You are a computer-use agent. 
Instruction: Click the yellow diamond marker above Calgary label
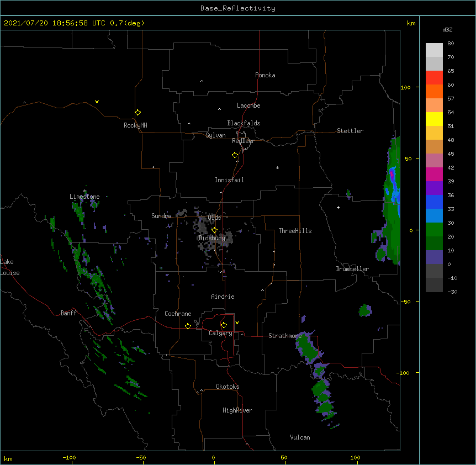click(x=224, y=325)
